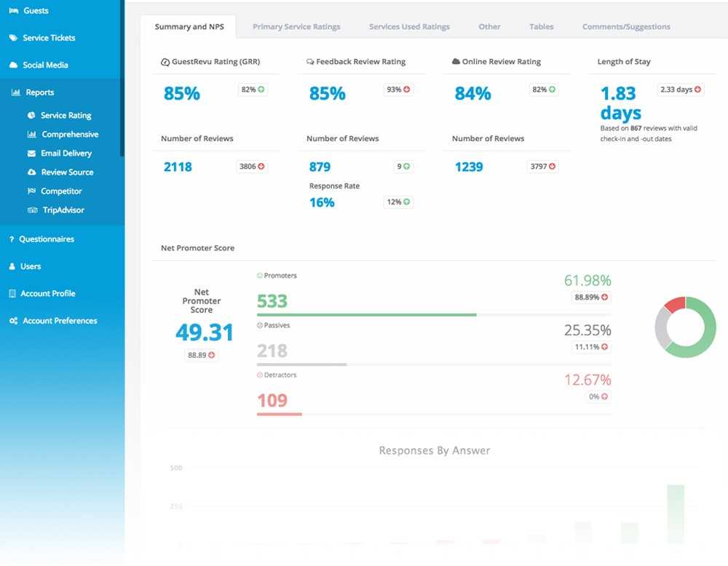This screenshot has height=566, width=728.
Task: Go to Questionnaires in the sidebar
Action: [47, 239]
